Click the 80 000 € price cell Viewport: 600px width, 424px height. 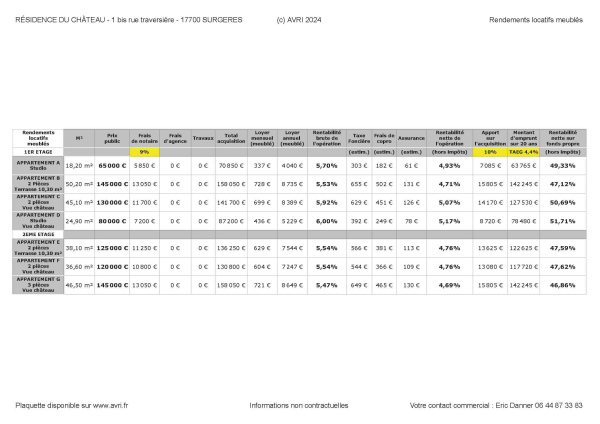coord(111,219)
